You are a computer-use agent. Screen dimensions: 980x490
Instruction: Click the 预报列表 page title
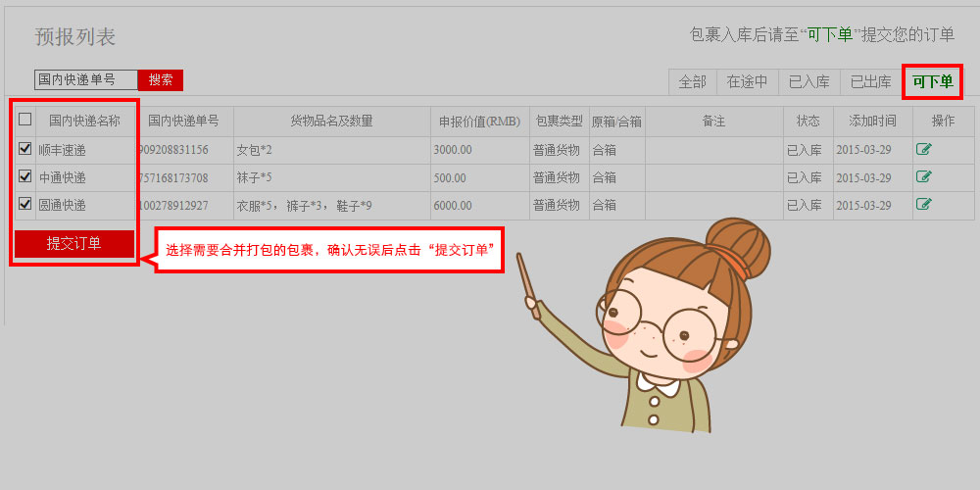[x=75, y=37]
